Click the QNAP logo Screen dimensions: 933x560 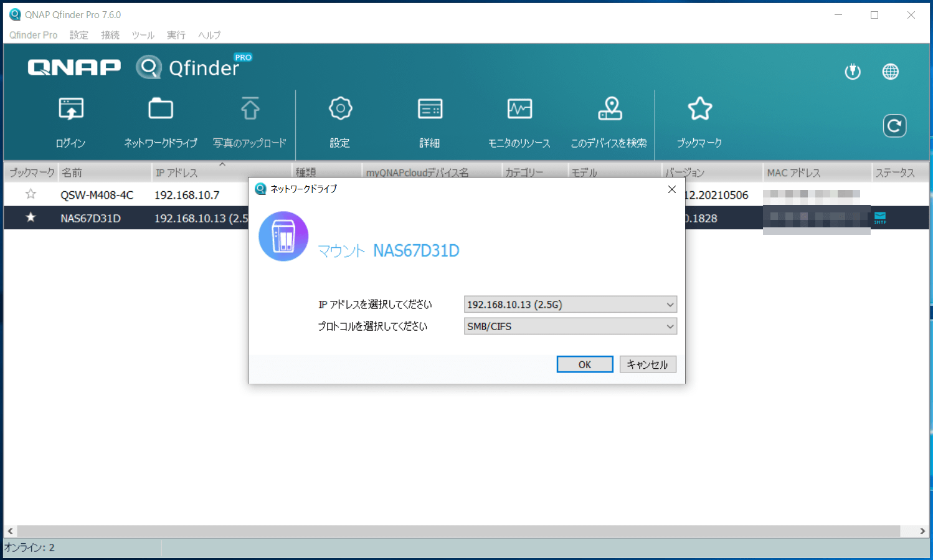point(74,67)
